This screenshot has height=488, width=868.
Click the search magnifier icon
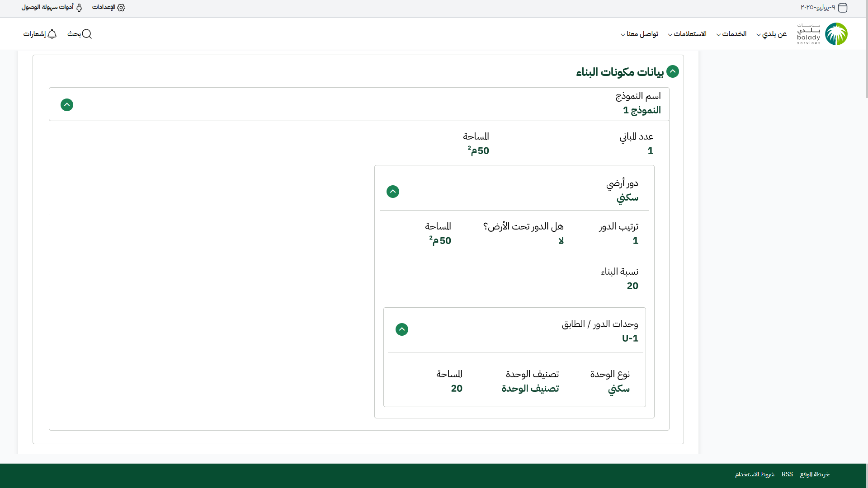click(x=87, y=34)
